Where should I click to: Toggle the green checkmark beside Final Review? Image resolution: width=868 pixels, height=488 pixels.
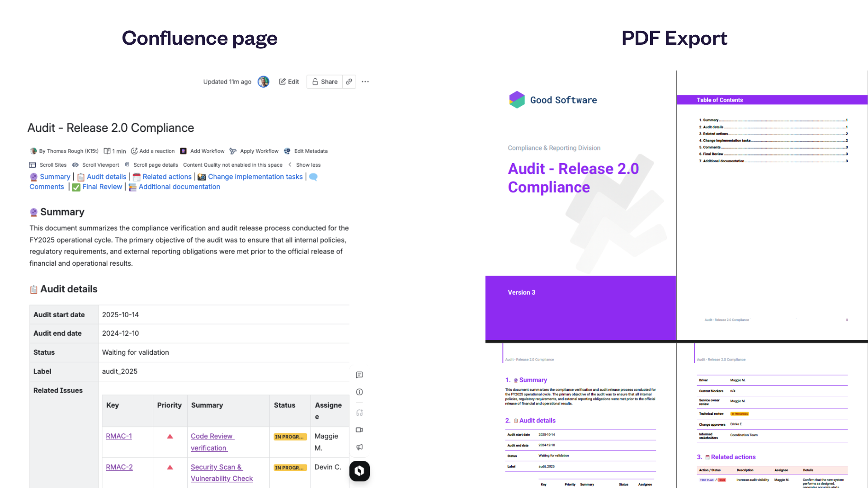pyautogui.click(x=75, y=187)
